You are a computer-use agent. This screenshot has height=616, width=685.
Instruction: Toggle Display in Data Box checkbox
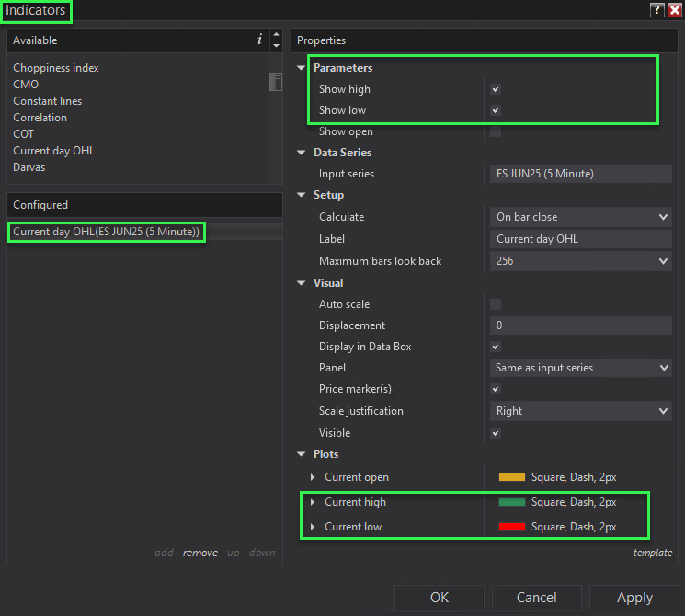pos(496,347)
